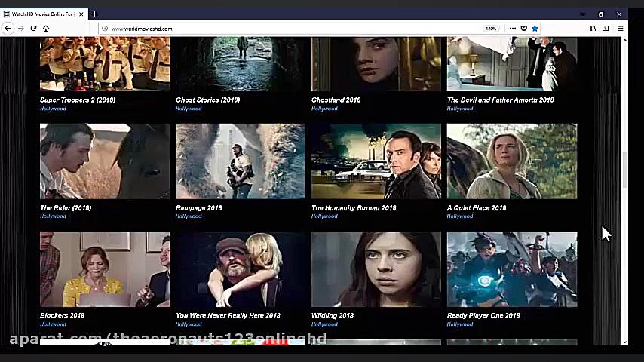The image size is (644, 362).
Task: Show the sidebars icon in toolbar
Action: tap(606, 29)
